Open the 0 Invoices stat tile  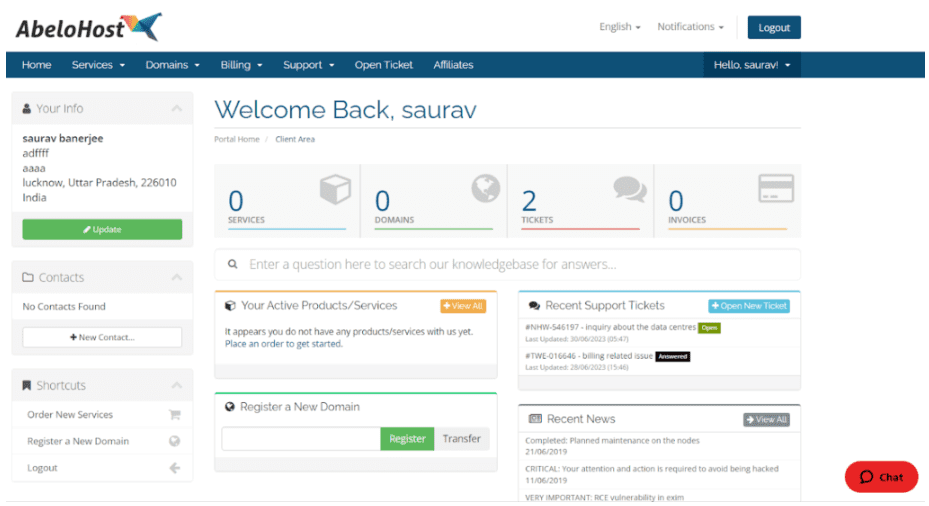pos(728,201)
